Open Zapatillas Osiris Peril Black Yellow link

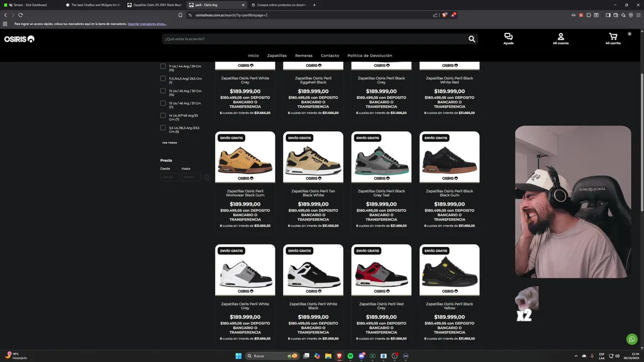pyautogui.click(x=449, y=306)
